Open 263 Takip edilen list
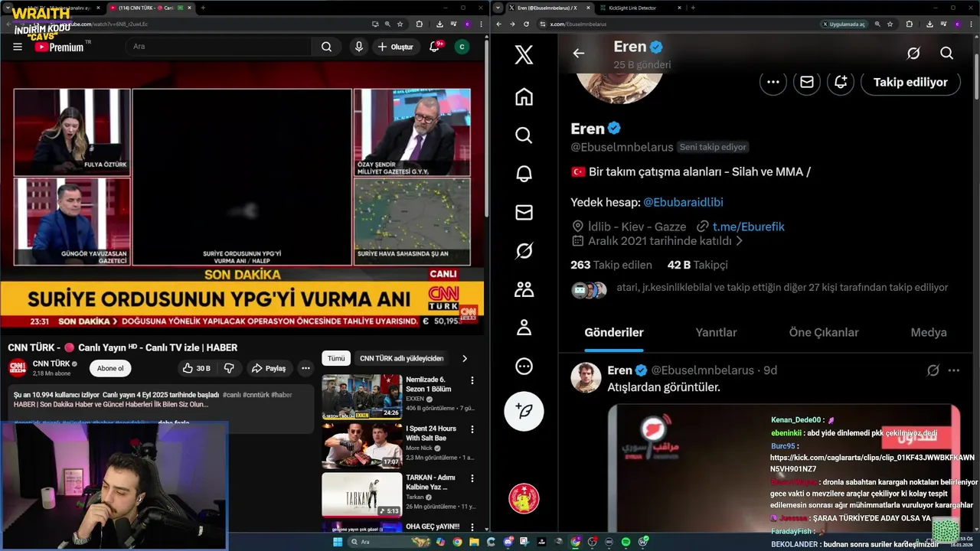 coord(611,265)
